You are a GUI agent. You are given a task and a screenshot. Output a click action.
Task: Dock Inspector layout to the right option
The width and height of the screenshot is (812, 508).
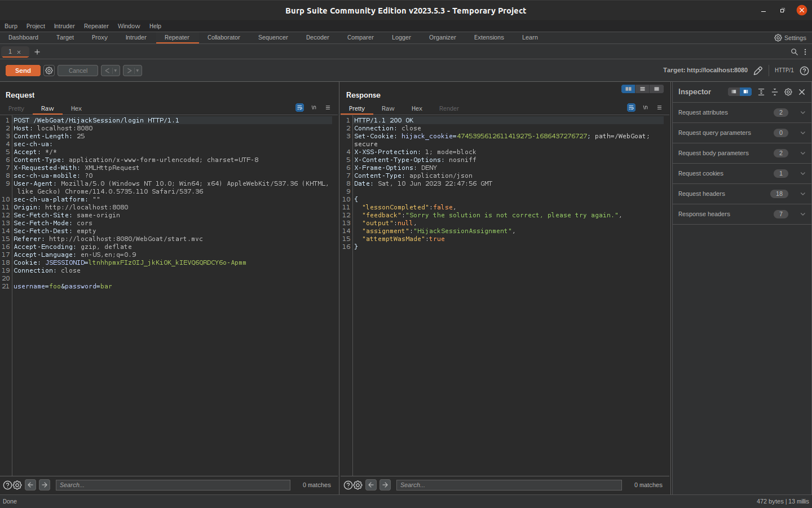745,91
